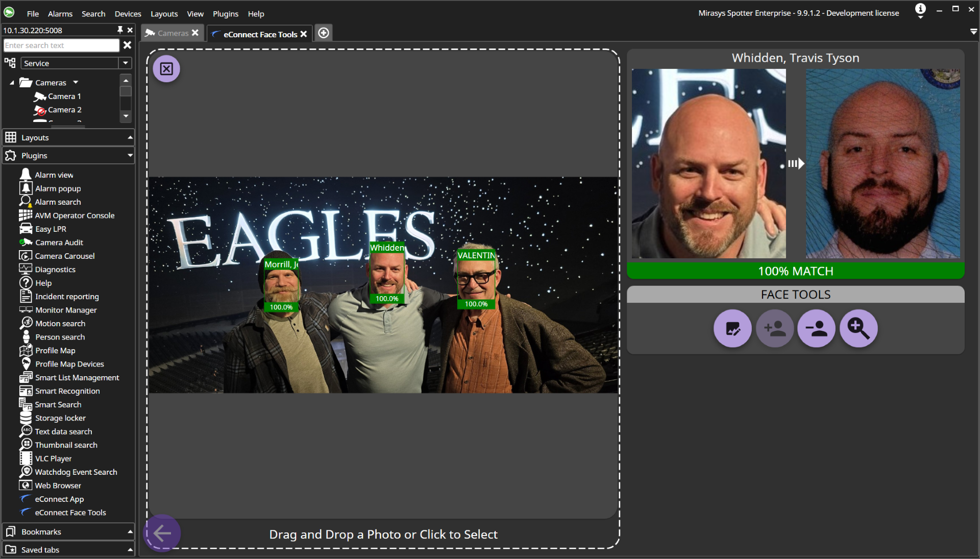Image resolution: width=980 pixels, height=559 pixels.
Task: Close the eConnect Face Tools tab
Action: pyautogui.click(x=304, y=34)
